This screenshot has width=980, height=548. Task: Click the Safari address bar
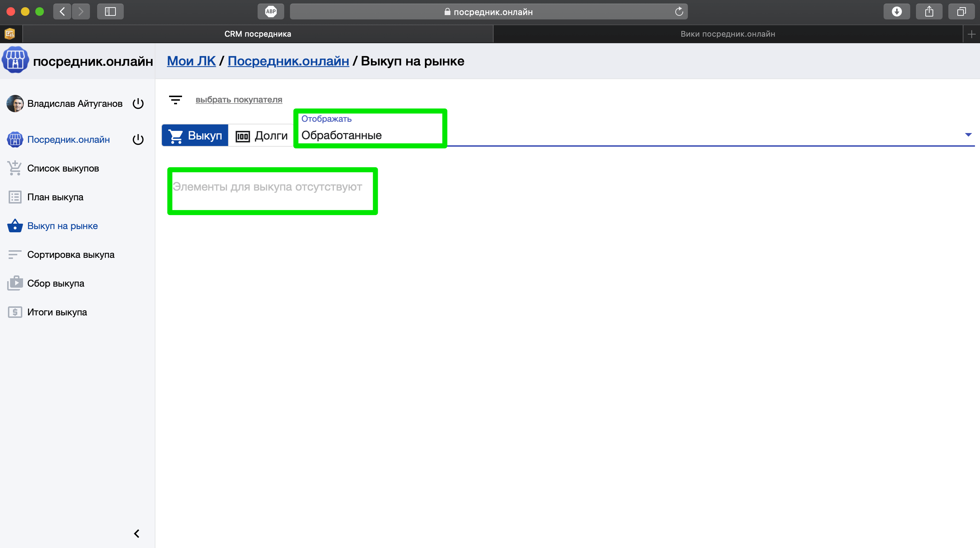click(x=489, y=12)
